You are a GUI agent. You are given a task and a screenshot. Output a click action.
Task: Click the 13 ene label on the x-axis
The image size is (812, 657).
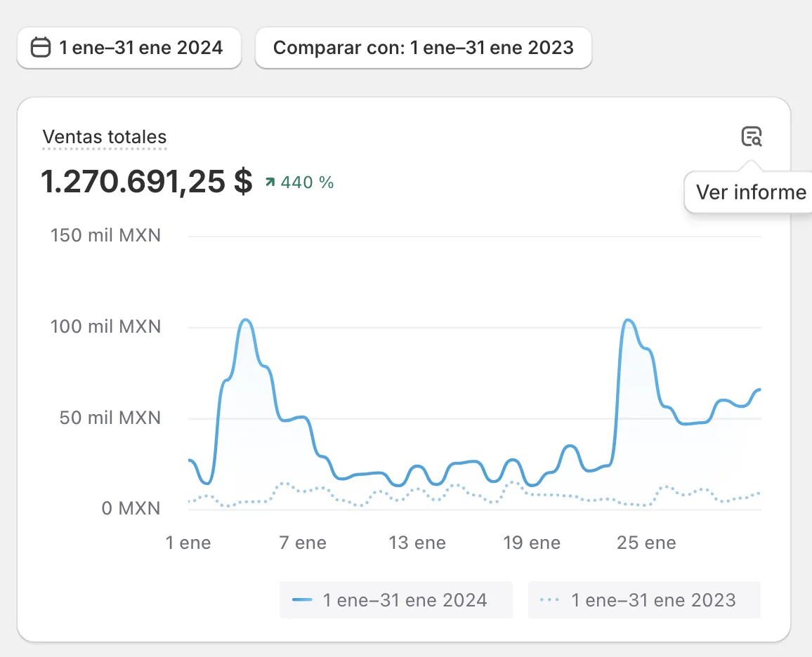[x=417, y=543]
